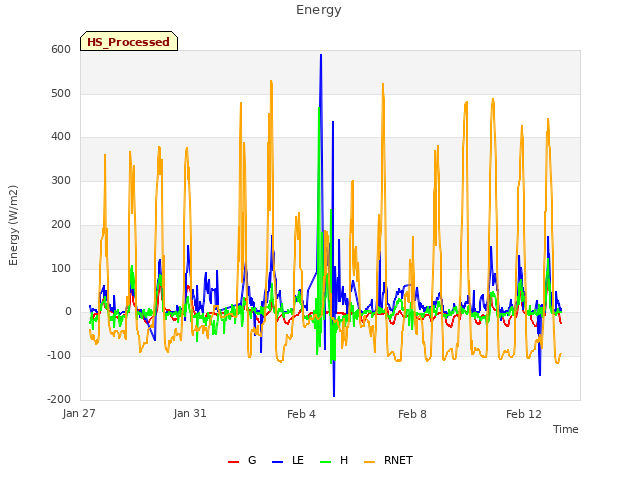This screenshot has width=640, height=480.
Task: Click the Feb 4 x-axis label
Action: click(x=301, y=414)
